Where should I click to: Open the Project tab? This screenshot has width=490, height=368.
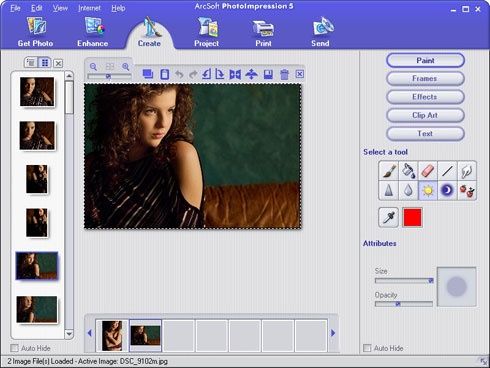click(207, 32)
